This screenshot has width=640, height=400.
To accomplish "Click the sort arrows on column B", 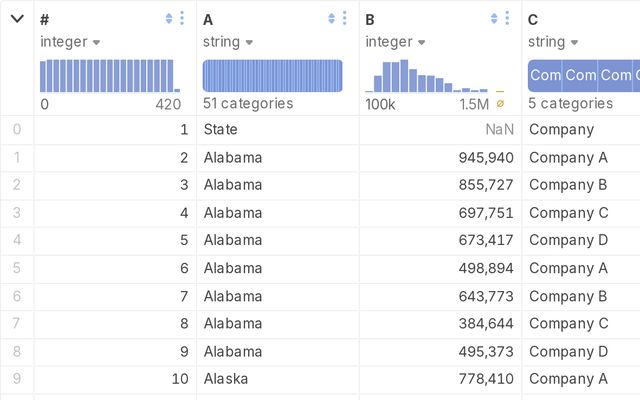I will [x=495, y=18].
